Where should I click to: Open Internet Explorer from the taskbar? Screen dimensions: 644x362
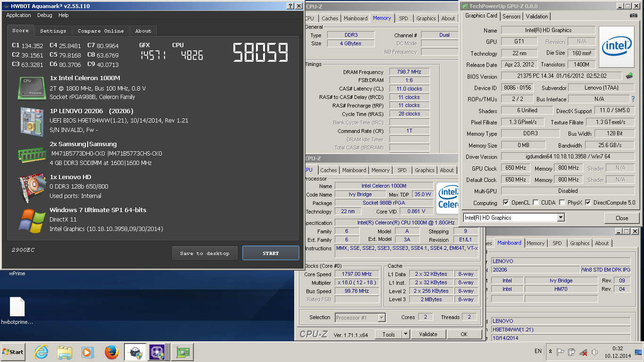click(41, 352)
